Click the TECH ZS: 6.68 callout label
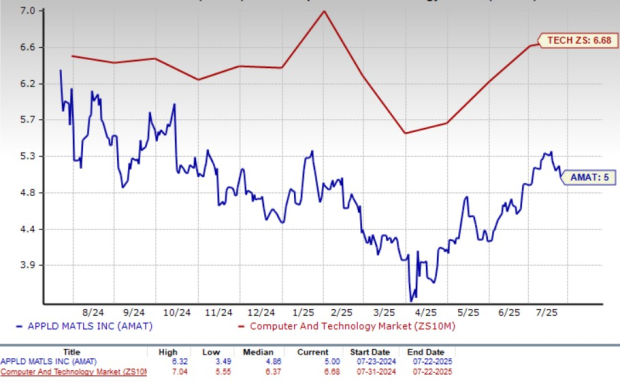 click(x=579, y=40)
